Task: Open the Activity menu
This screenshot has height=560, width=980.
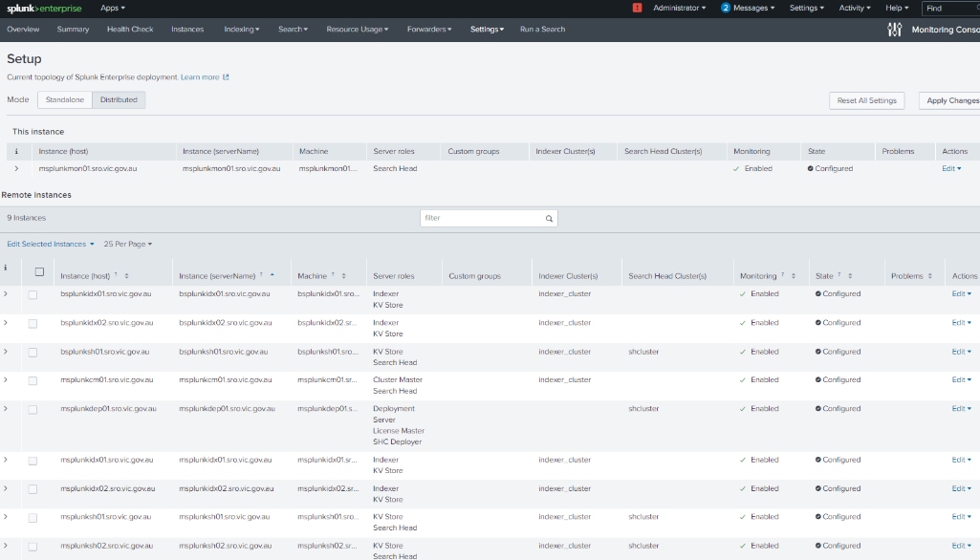Action: pyautogui.click(x=855, y=9)
